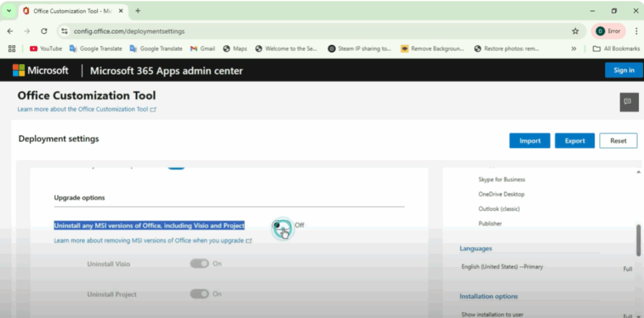Reload the page
Screen dimensions: 644x318
44,31
